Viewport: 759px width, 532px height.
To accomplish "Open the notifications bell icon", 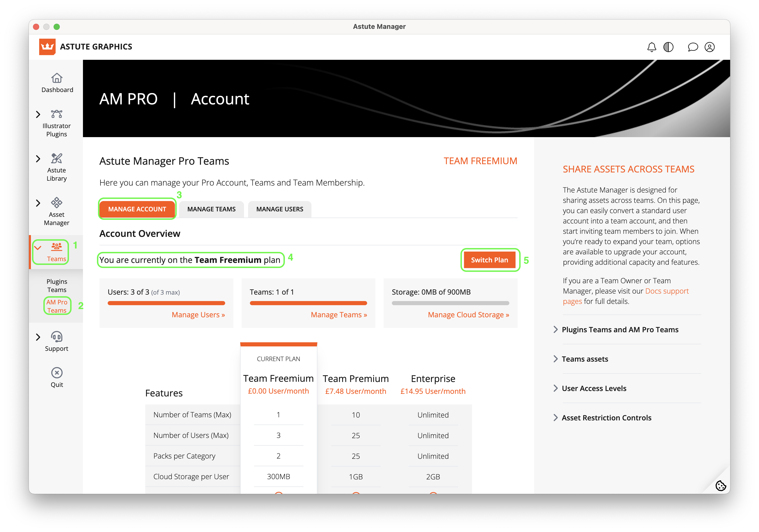I will coord(651,47).
